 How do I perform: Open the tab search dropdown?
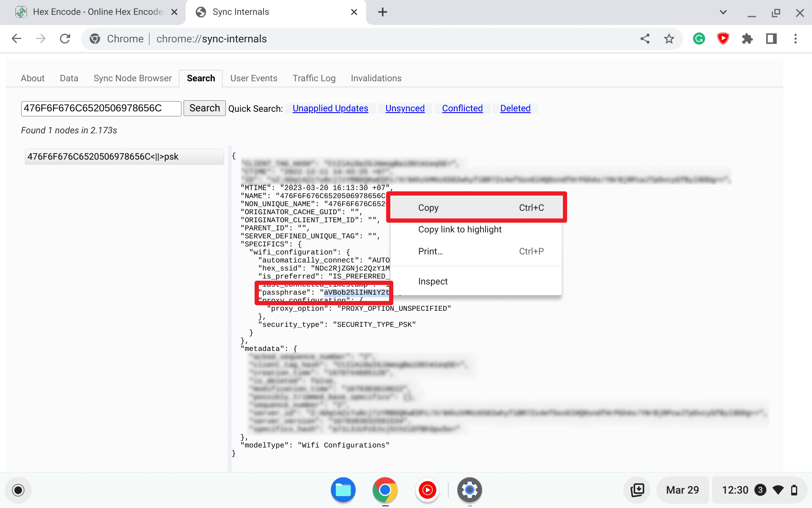(x=723, y=12)
